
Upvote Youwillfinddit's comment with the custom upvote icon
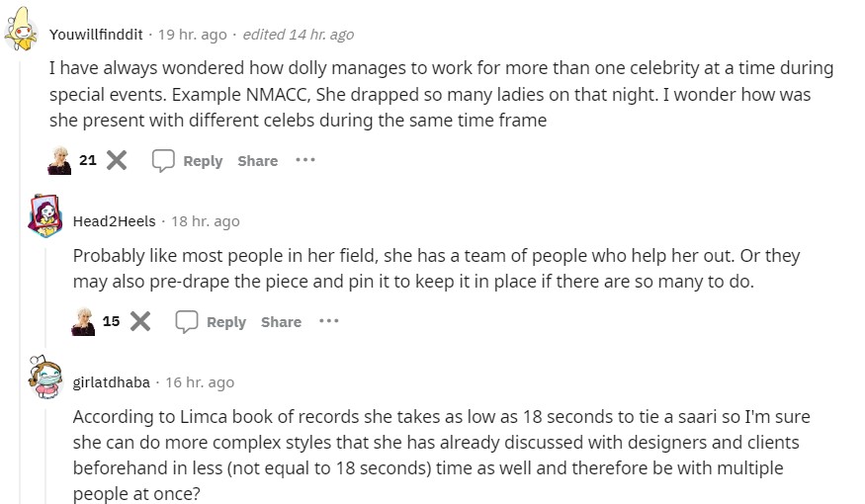[x=60, y=160]
